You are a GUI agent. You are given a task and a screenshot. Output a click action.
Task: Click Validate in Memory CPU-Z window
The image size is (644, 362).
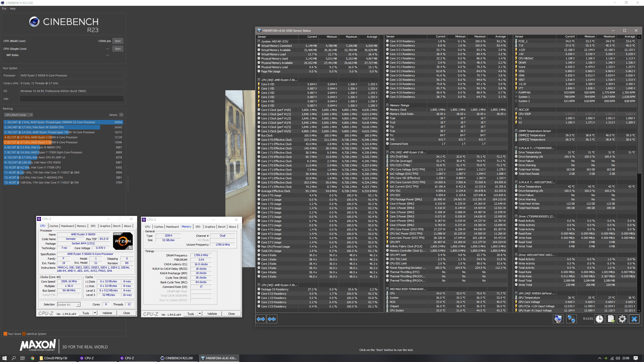(x=212, y=314)
